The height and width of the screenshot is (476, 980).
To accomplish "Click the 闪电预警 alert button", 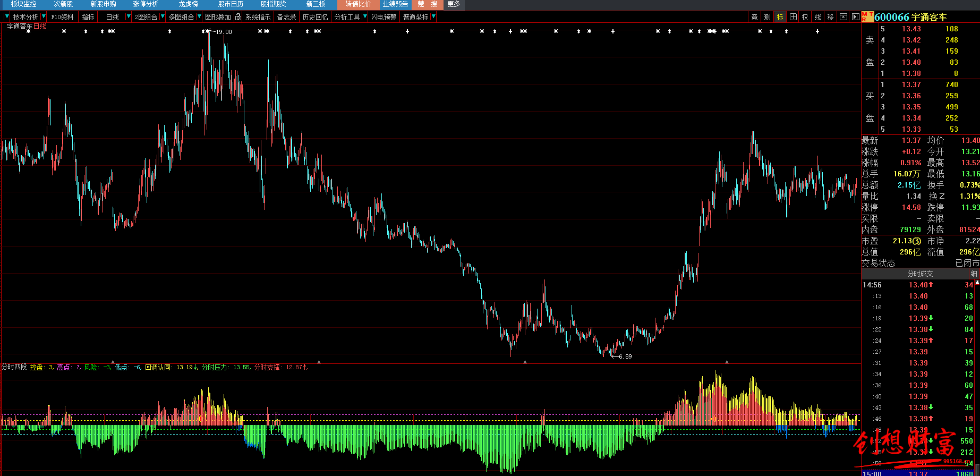I will (384, 17).
